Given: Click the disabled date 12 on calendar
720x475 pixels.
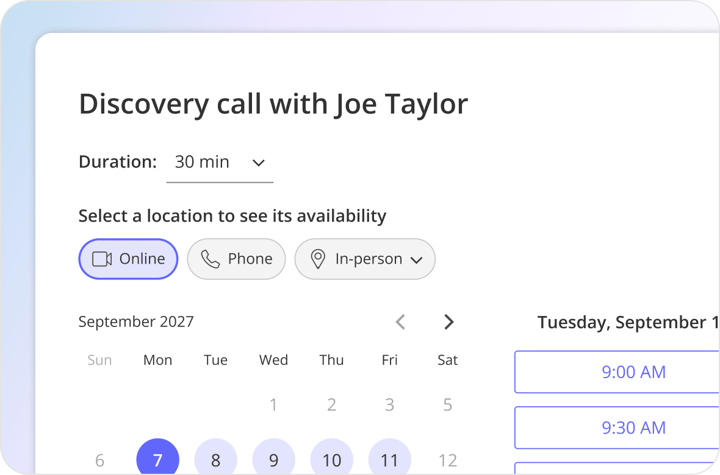Looking at the screenshot, I should click(x=448, y=460).
